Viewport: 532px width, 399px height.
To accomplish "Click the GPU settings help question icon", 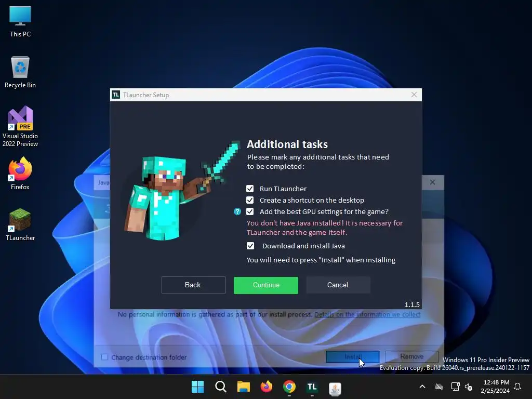I will [x=237, y=212].
